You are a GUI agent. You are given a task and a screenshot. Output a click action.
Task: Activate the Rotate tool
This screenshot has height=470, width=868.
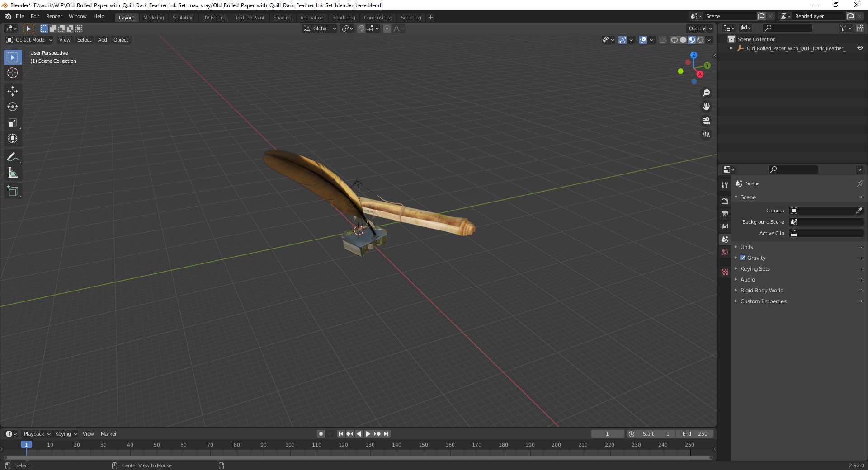point(13,107)
